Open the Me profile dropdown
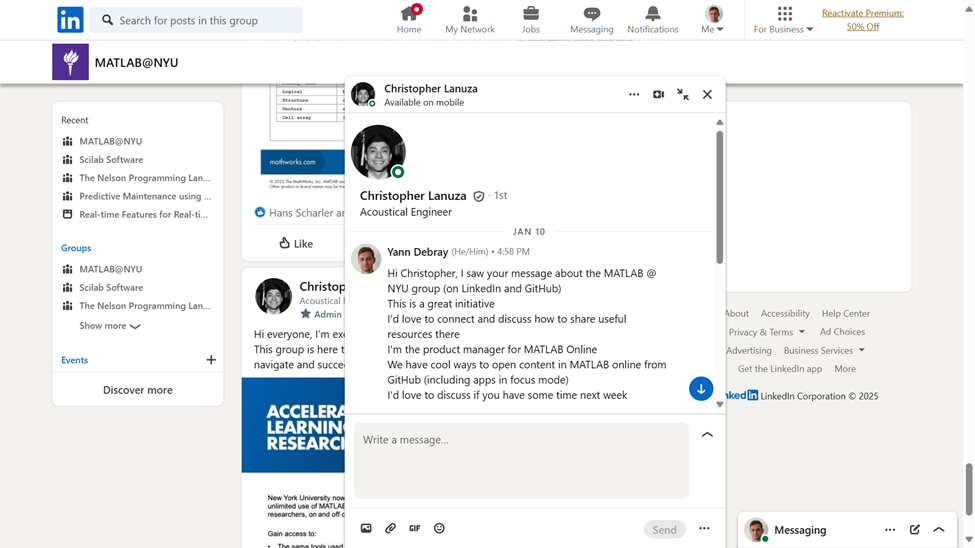975x548 pixels. [713, 20]
